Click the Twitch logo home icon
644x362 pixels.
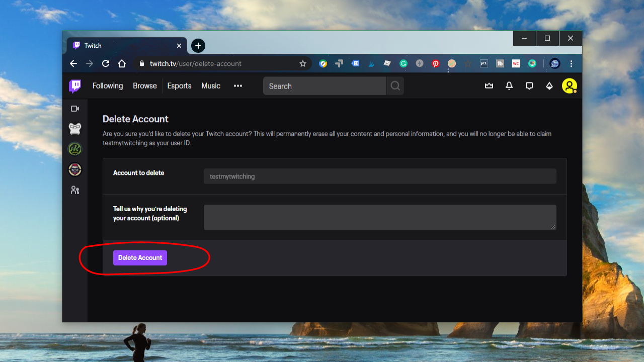75,86
